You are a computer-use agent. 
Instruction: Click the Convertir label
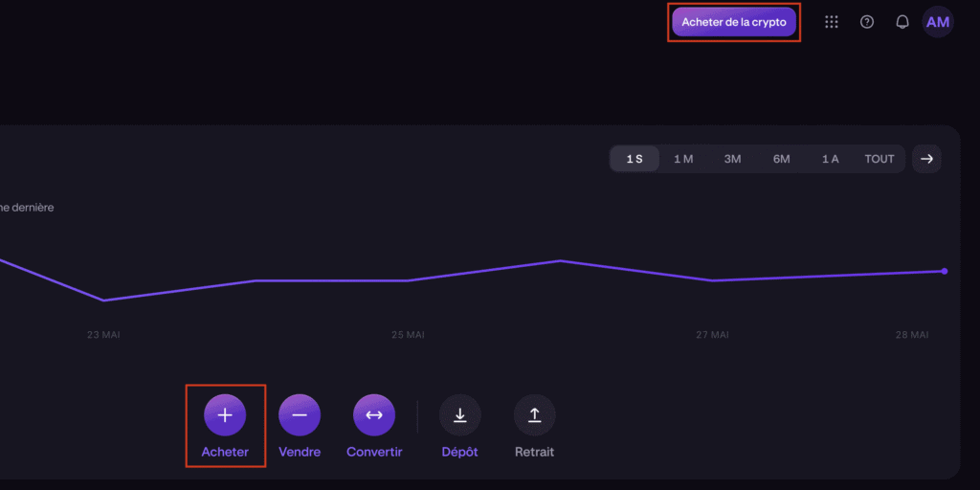pyautogui.click(x=374, y=452)
